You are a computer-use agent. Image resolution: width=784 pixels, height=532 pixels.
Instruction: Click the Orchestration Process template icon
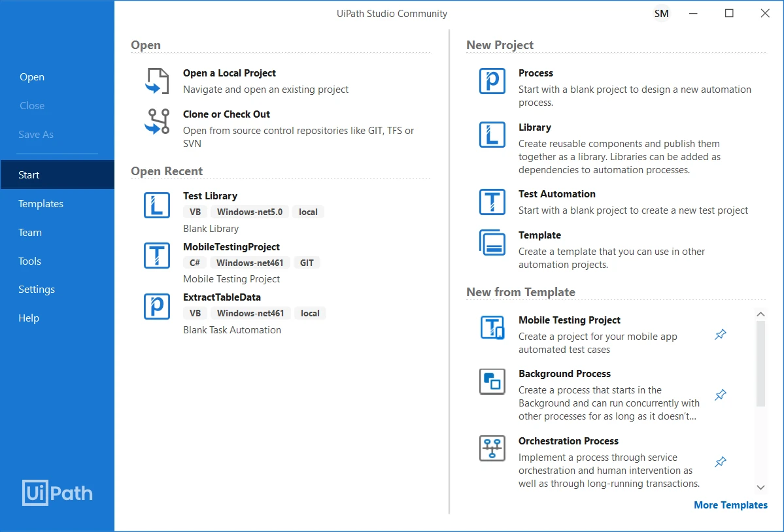coord(492,448)
